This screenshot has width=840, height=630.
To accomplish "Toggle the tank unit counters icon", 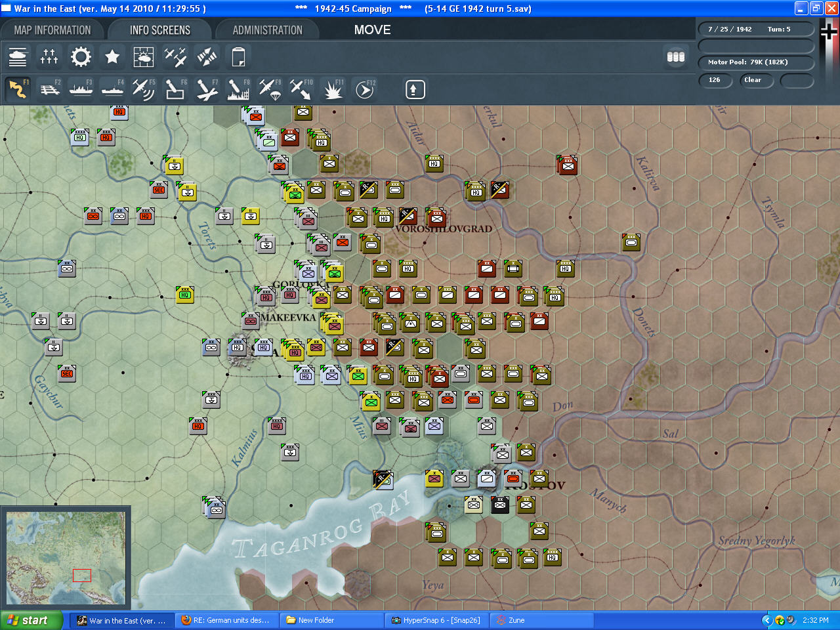I will point(18,57).
